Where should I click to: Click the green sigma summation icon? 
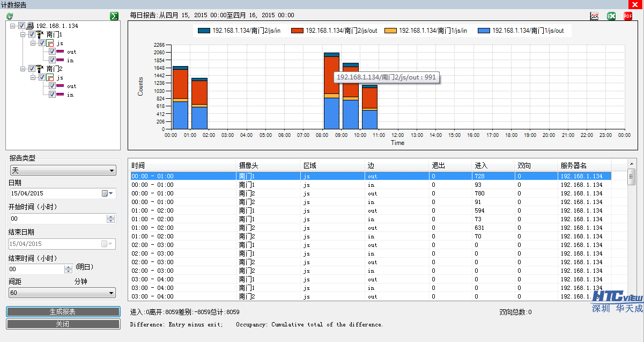coord(114,16)
